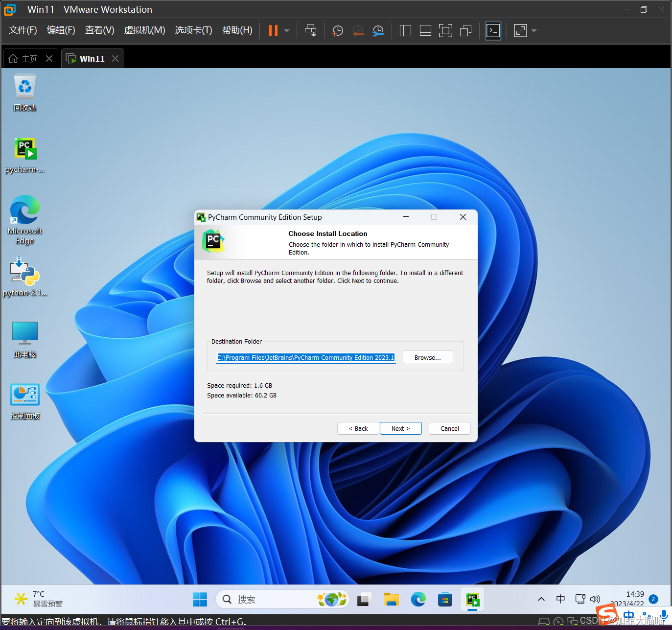Switch to Unity mode icon
672x630 pixels.
465,31
